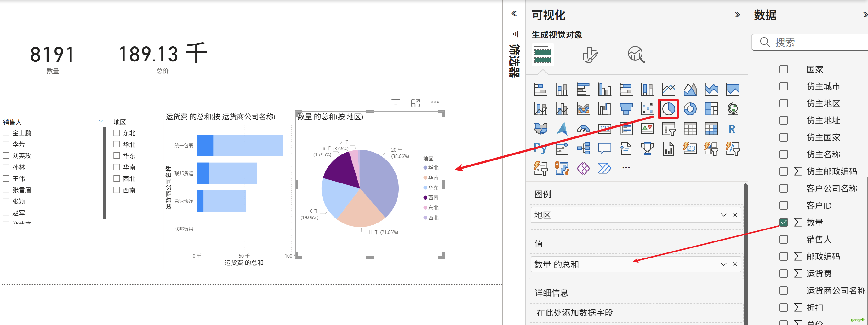Insert a Python visual from the gallery
The width and height of the screenshot is (868, 325).
point(540,148)
